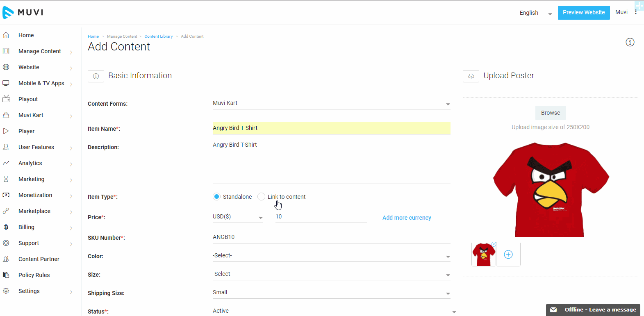Image resolution: width=644 pixels, height=316 pixels.
Task: Click the Content Partner people icon
Action: 6,259
